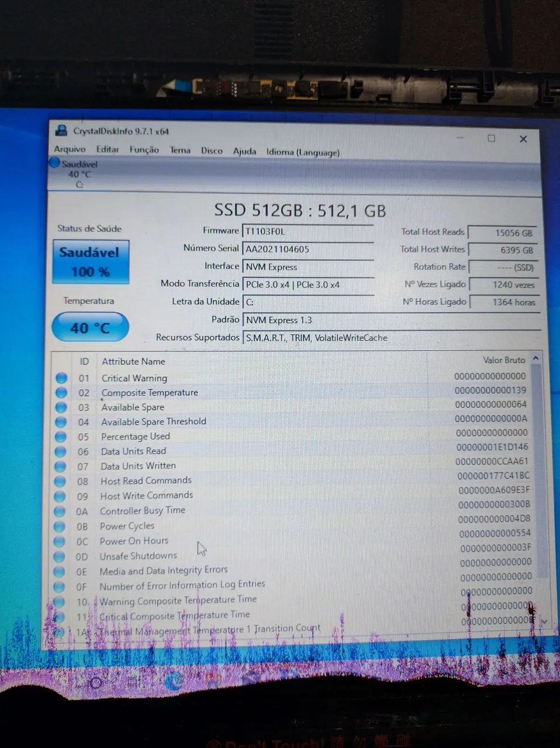
Task: Click the Padrão field NVM Express 1.3
Action: click(392, 320)
